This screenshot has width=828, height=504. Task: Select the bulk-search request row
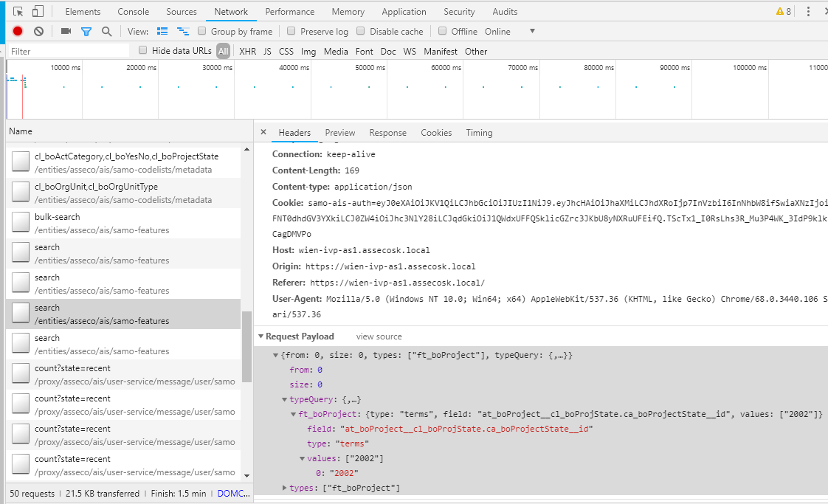123,223
